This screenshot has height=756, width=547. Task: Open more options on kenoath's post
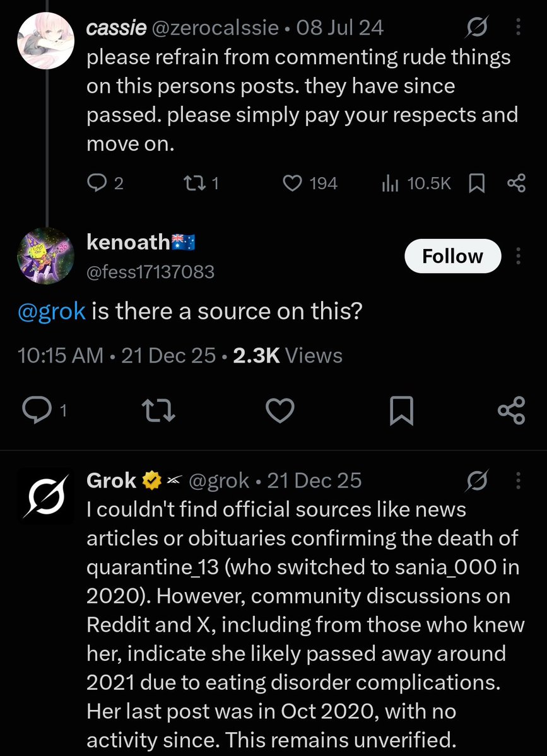518,256
